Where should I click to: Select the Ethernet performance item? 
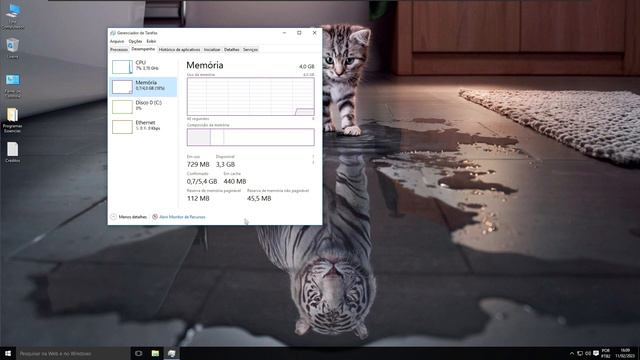(143, 126)
